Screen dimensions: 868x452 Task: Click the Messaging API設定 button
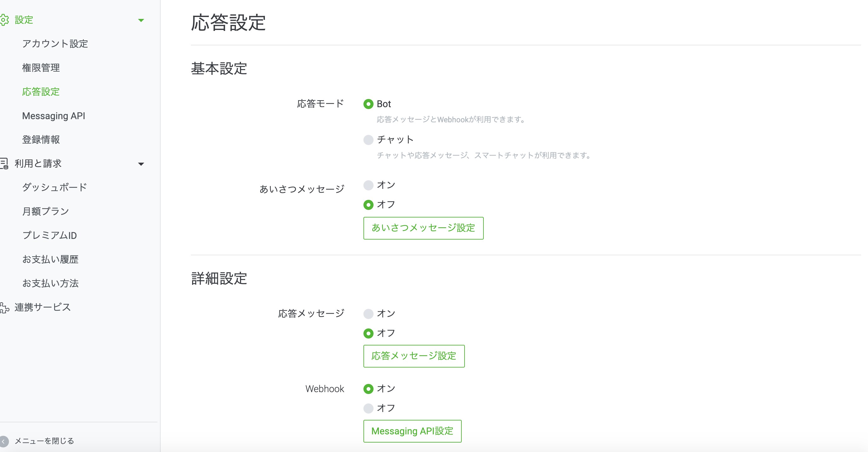point(413,431)
